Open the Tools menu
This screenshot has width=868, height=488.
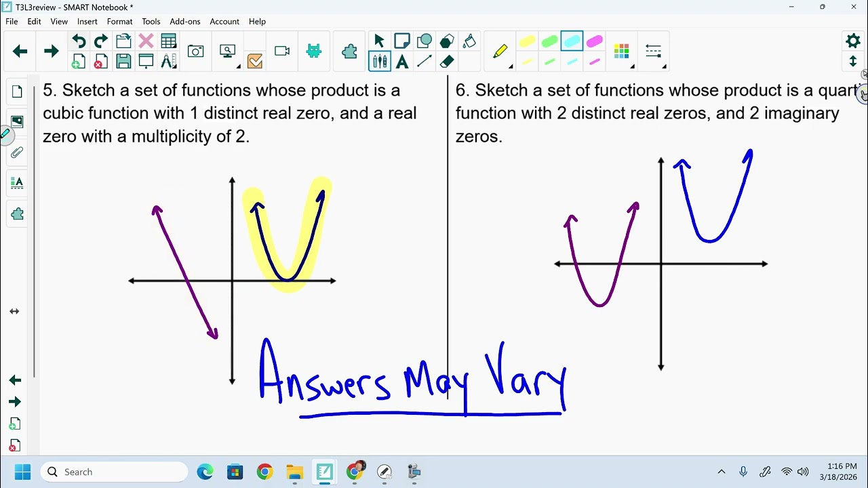[x=151, y=22]
